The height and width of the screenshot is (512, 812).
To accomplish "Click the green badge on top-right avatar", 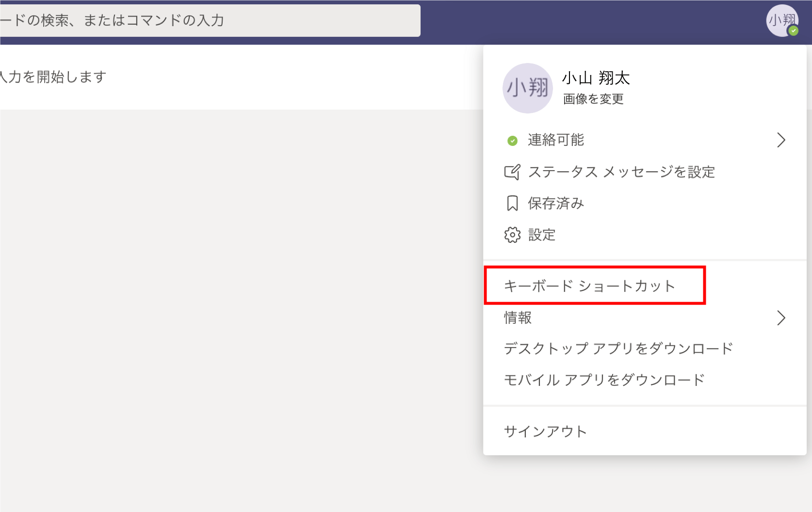I will [x=794, y=31].
